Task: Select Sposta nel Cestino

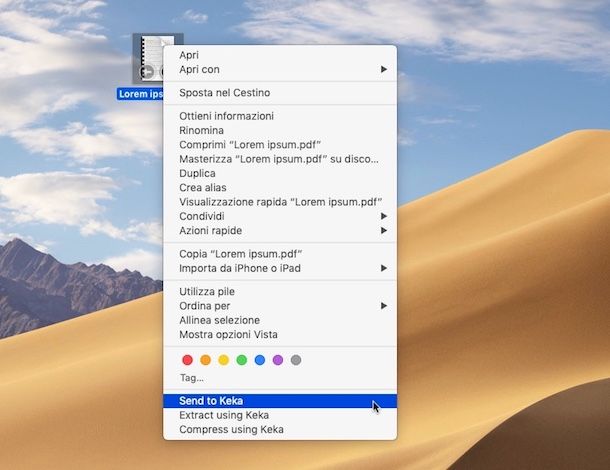Action: pyautogui.click(x=280, y=93)
